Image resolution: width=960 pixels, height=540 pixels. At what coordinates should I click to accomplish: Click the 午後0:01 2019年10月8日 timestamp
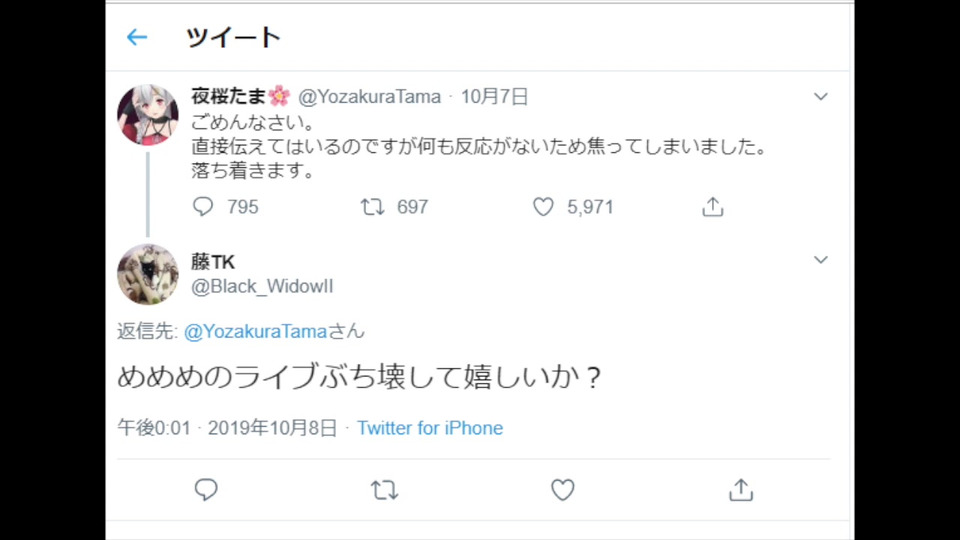click(x=227, y=428)
